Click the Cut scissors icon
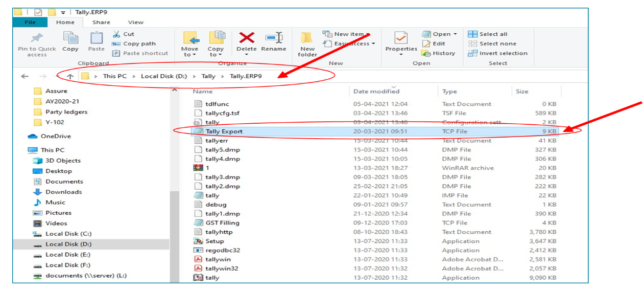This screenshot has height=290, width=644. 116,34
